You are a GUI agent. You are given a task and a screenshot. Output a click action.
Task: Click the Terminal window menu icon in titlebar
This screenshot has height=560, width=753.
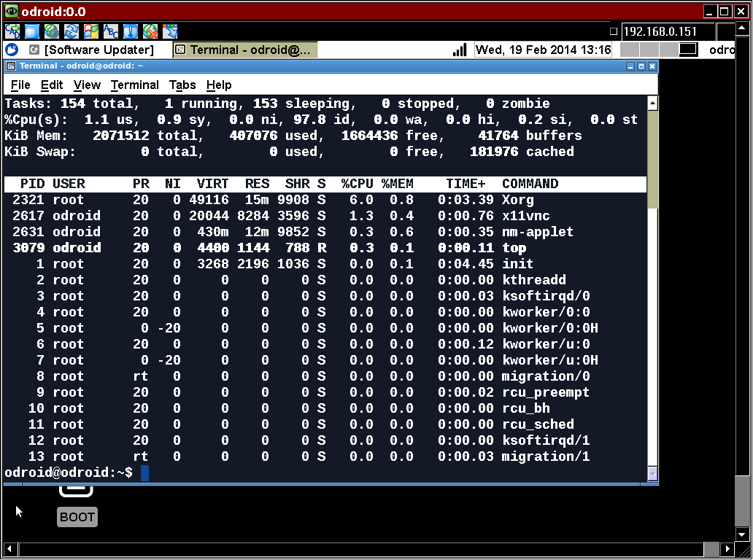pos(11,66)
